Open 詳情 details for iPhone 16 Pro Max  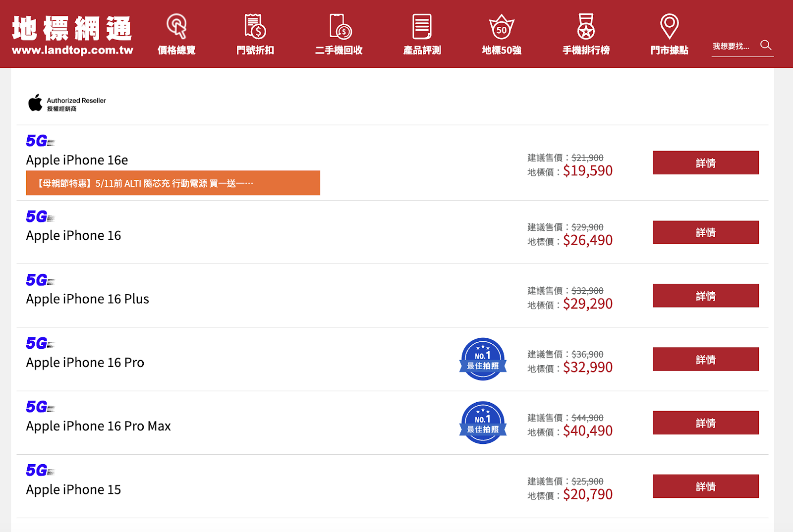705,423
